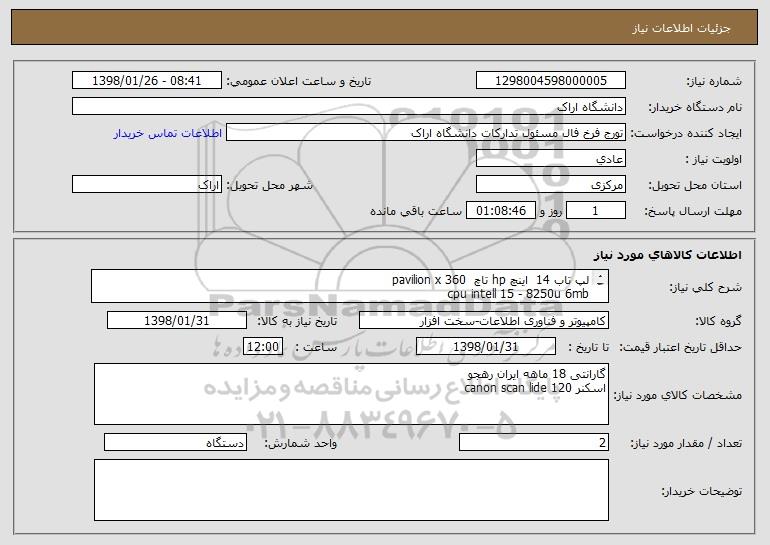
Task: Click the remaining time field 01:08:46
Action: (500, 211)
